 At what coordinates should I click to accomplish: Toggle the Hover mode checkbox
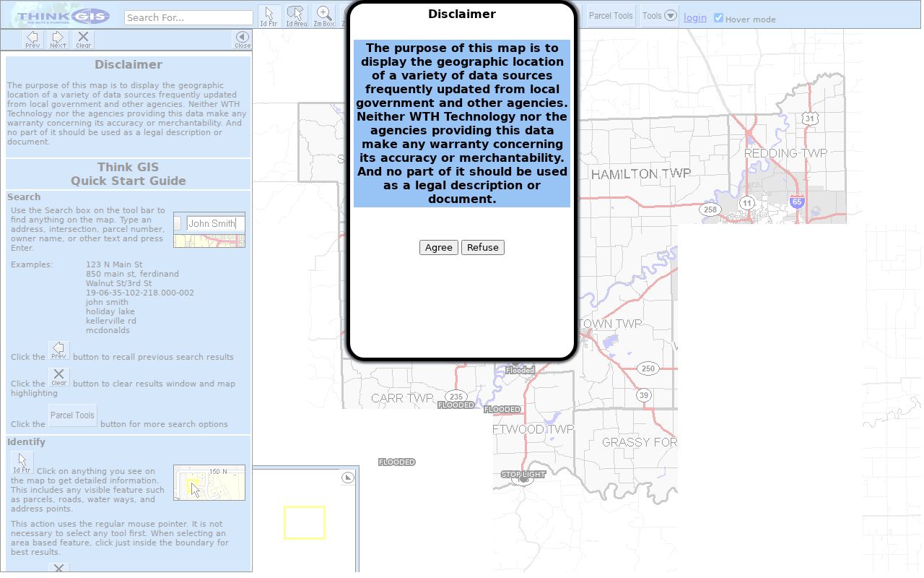[718, 18]
